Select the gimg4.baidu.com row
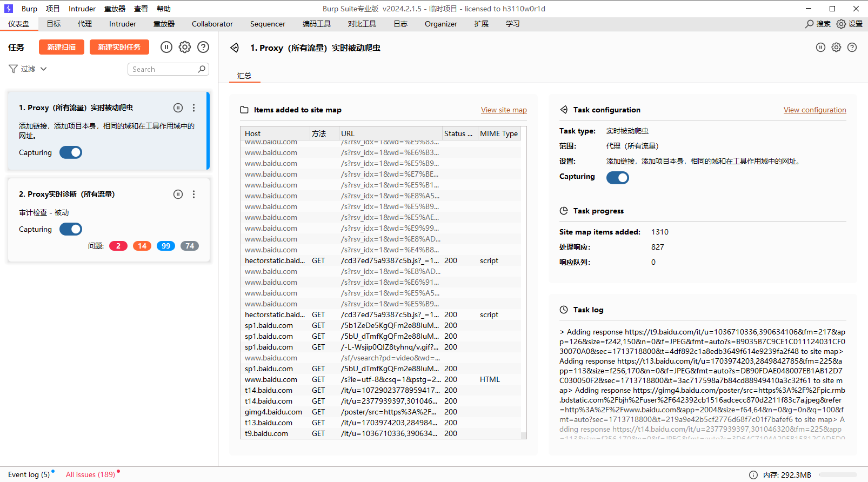Image resolution: width=868 pixels, height=482 pixels. (380, 412)
